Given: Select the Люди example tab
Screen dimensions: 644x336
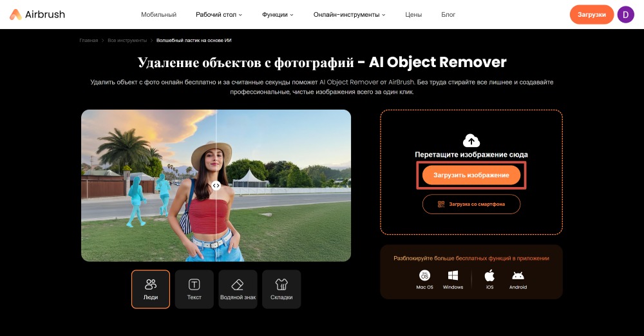Looking at the screenshot, I should (x=151, y=289).
